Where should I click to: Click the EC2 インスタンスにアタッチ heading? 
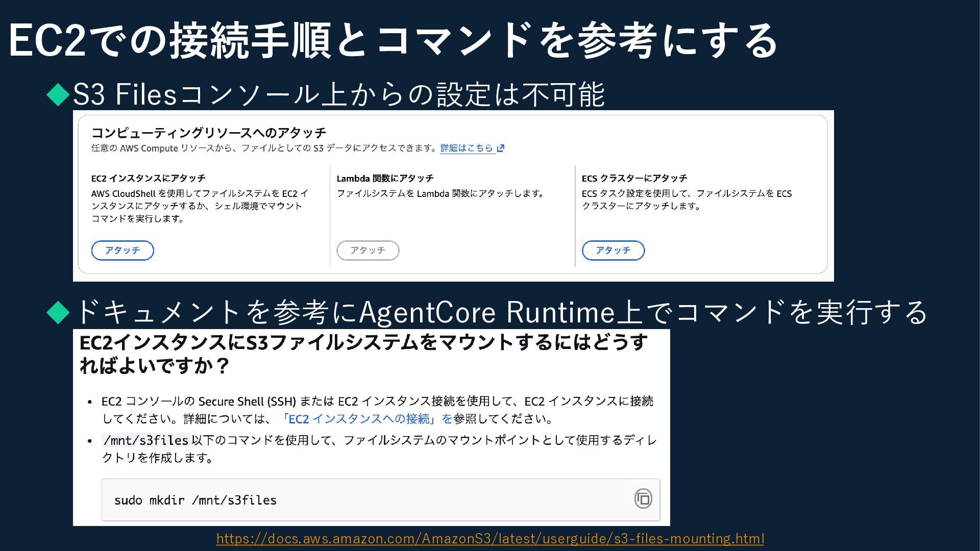(148, 179)
